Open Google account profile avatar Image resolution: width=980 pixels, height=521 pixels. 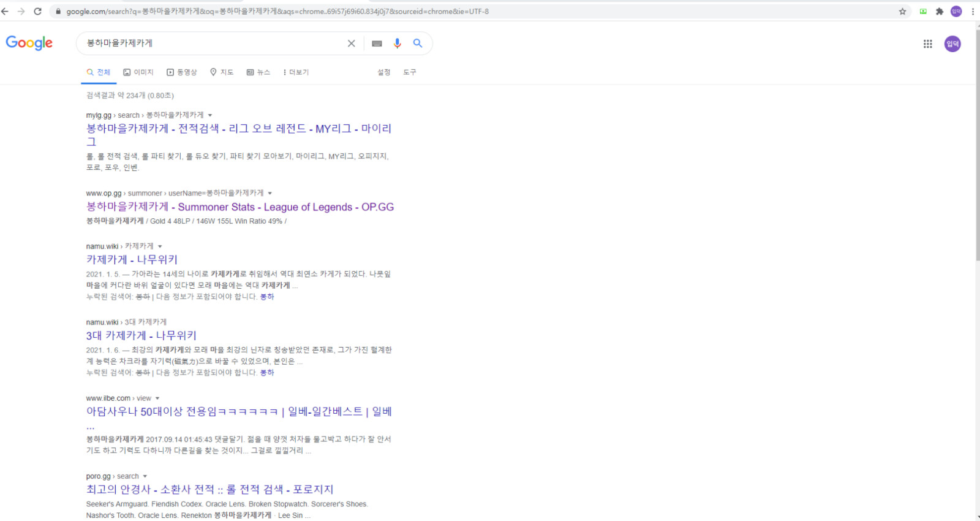click(x=952, y=44)
